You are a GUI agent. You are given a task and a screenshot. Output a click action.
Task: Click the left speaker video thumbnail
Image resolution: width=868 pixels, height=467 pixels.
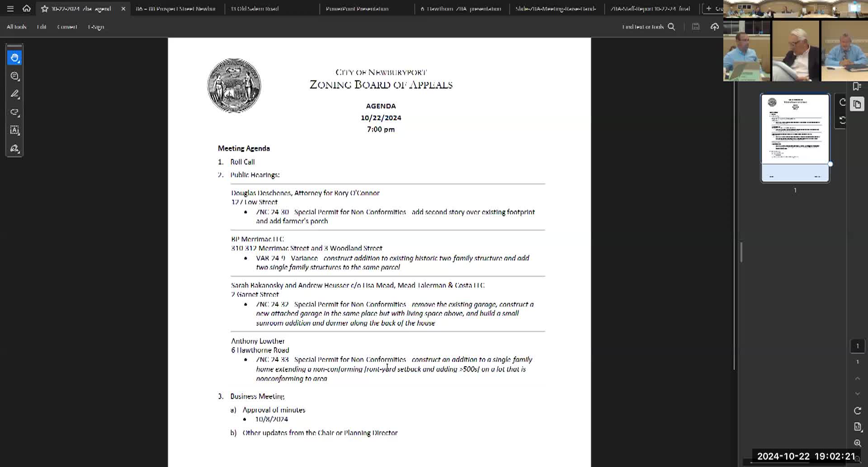747,51
